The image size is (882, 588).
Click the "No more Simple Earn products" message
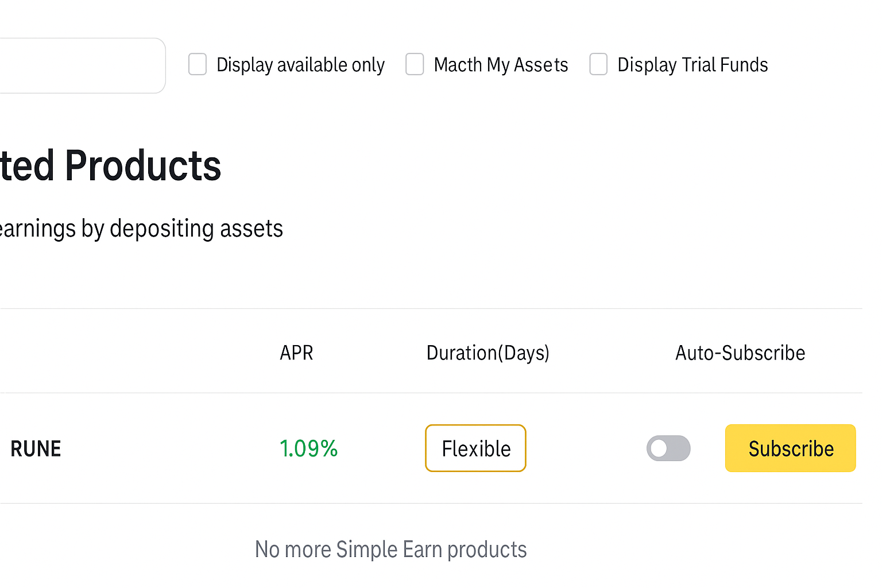coord(390,550)
